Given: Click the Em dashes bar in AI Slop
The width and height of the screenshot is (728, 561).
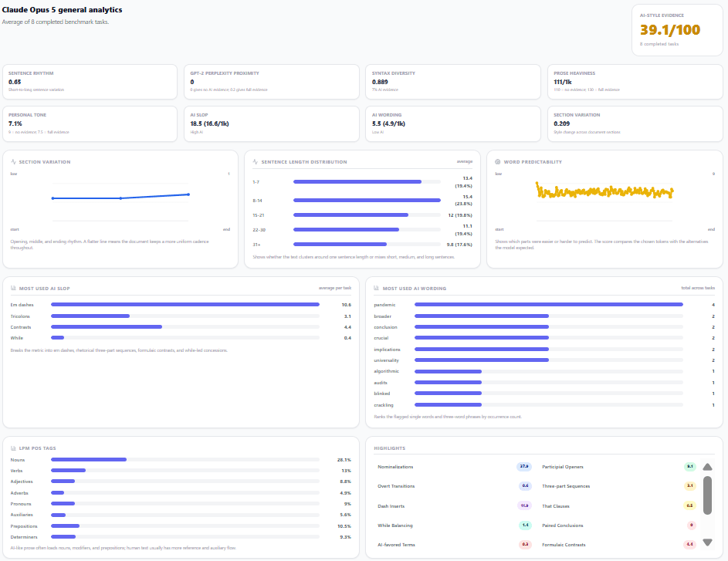Looking at the screenshot, I should (185, 305).
